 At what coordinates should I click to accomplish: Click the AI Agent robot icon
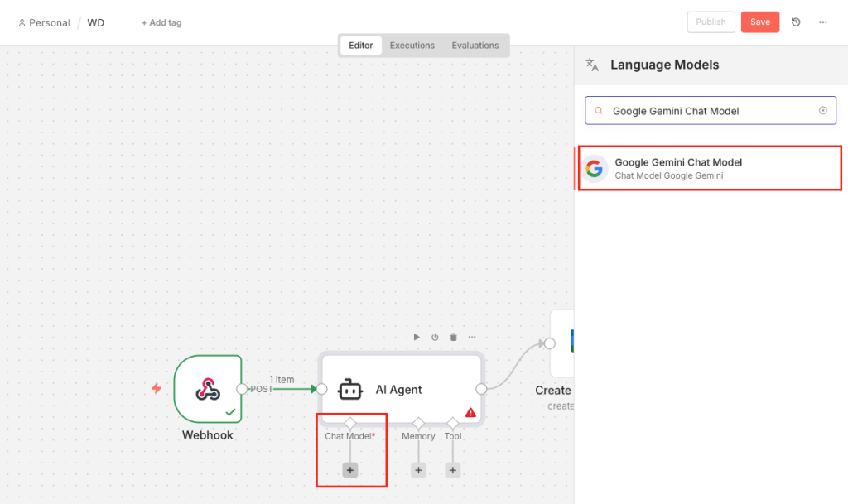tap(350, 390)
